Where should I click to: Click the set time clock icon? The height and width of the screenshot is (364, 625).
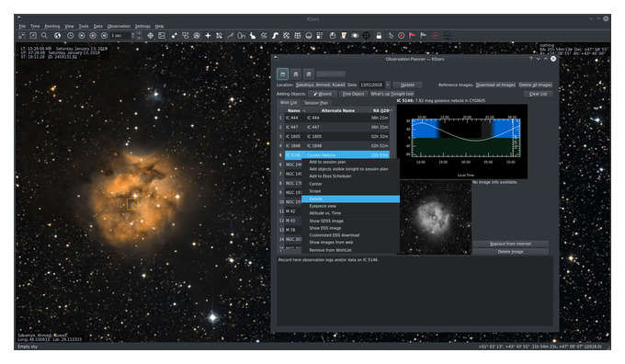70,36
